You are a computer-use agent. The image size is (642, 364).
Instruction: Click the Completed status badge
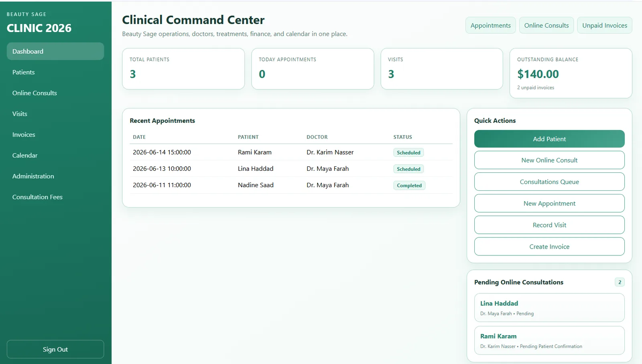coord(409,186)
